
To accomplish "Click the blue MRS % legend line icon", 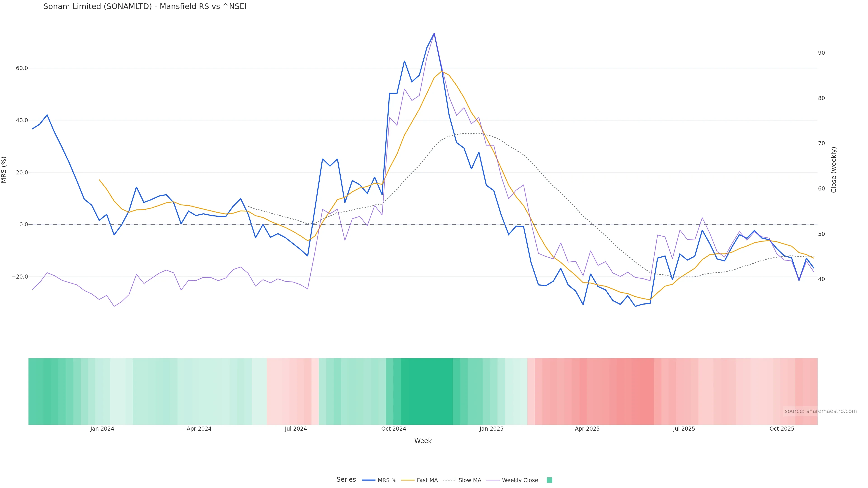I will coord(369,480).
